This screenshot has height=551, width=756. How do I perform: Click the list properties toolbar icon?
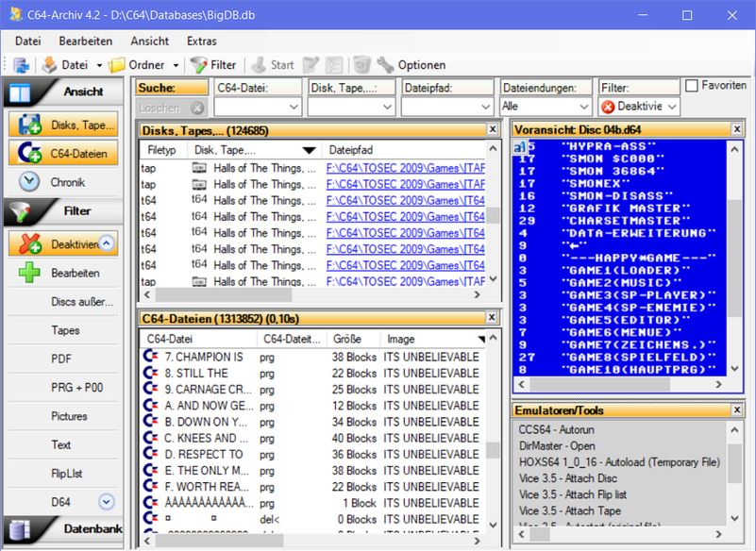click(x=334, y=65)
